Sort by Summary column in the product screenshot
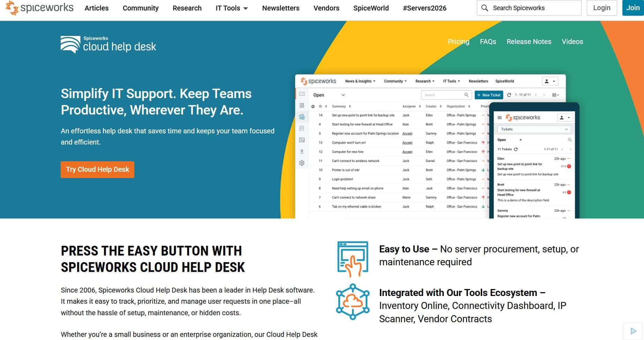Screen dimensions: 644x340 (341, 106)
